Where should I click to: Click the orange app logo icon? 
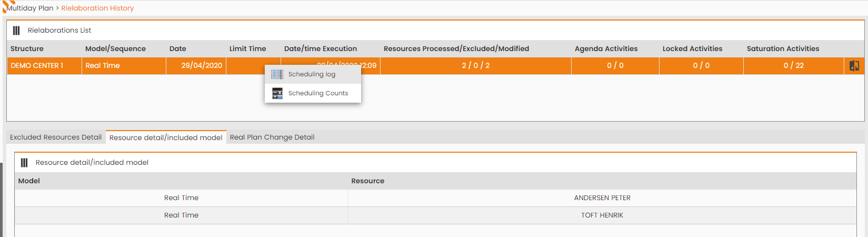pos(8,6)
